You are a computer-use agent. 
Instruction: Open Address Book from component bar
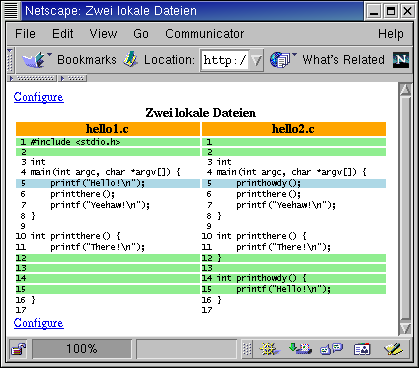click(x=362, y=349)
